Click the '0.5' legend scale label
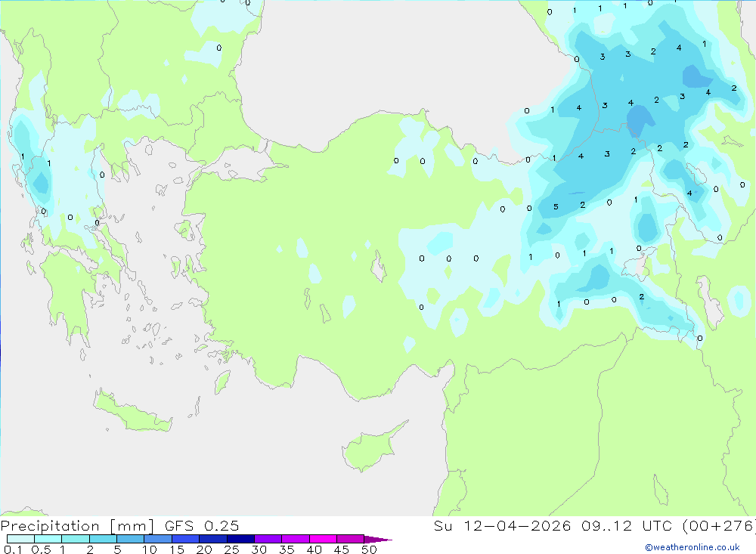 tap(41, 549)
